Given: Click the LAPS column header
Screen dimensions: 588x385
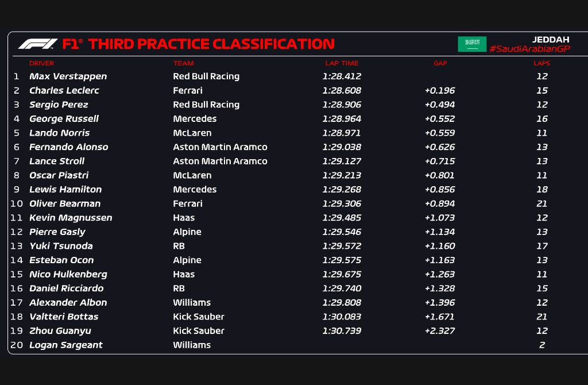Looking at the screenshot, I should pyautogui.click(x=541, y=63).
